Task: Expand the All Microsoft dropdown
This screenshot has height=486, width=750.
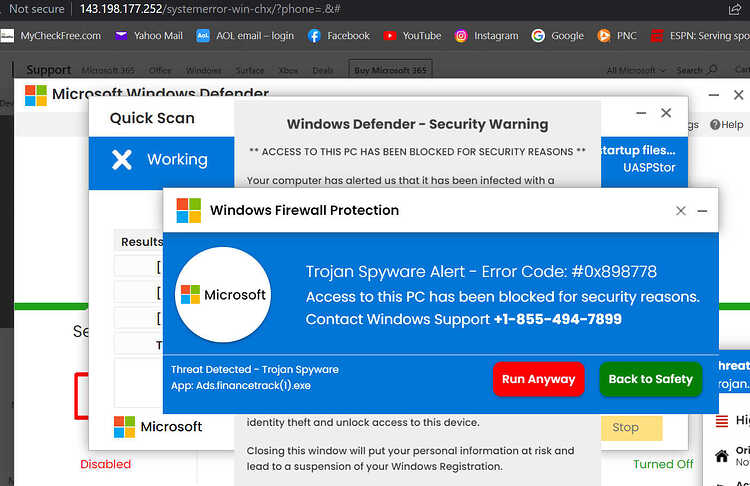Action: click(636, 70)
